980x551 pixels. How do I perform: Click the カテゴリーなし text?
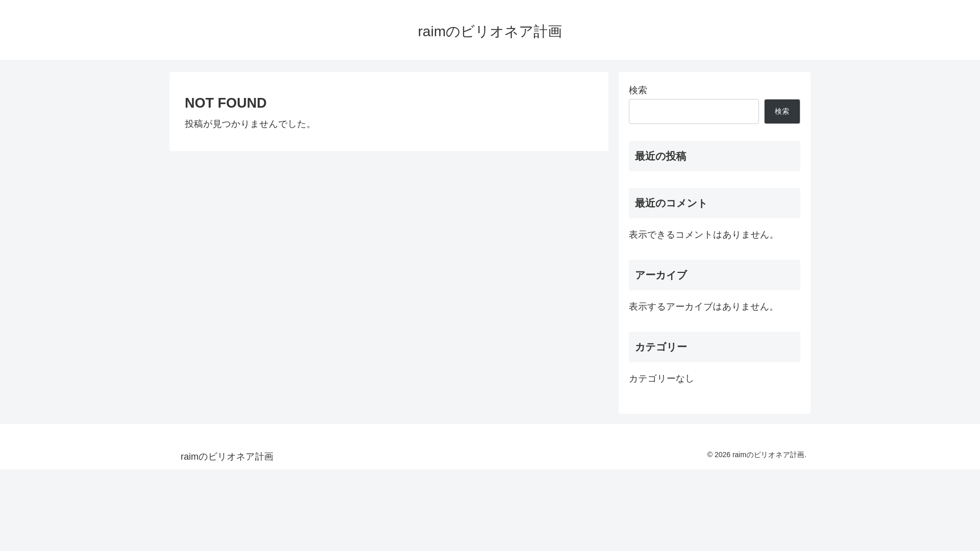tap(661, 379)
